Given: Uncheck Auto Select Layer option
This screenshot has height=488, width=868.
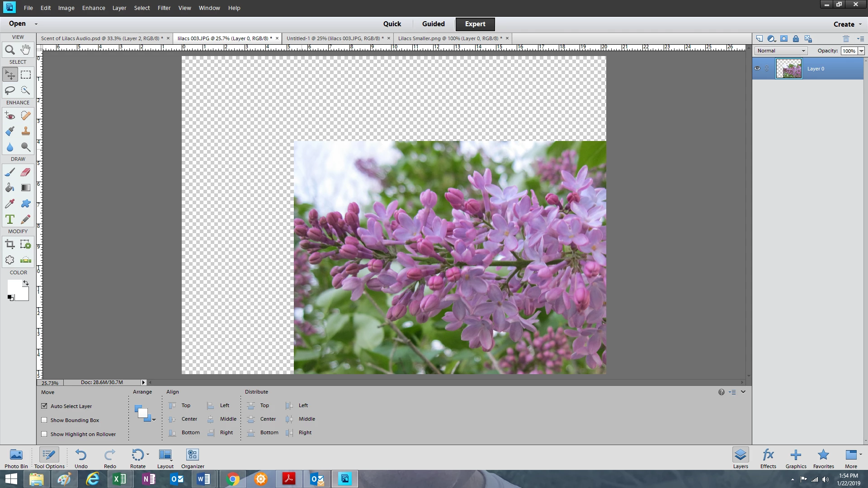Looking at the screenshot, I should tap(44, 406).
